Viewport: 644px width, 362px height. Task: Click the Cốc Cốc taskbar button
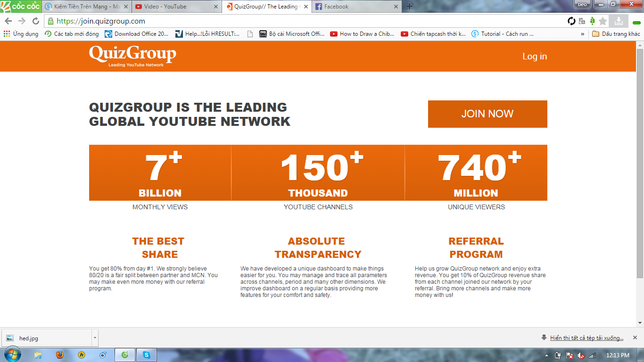(x=125, y=355)
